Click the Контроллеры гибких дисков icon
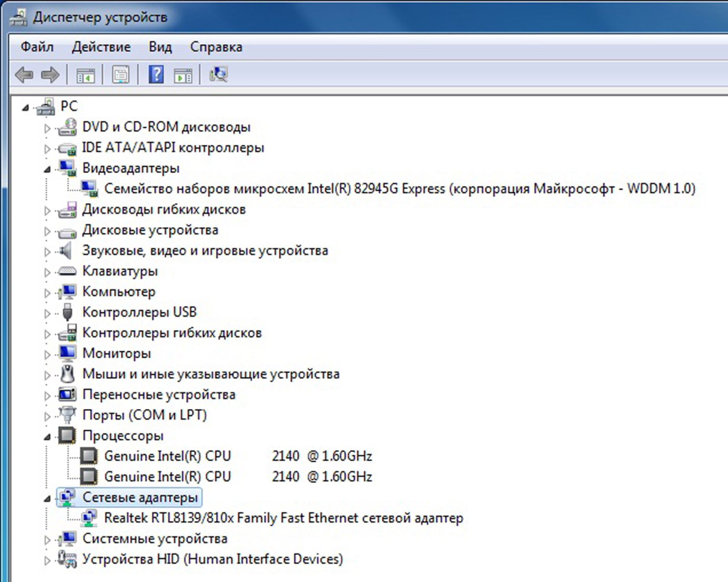Viewport: 728px width, 582px height. point(68,333)
